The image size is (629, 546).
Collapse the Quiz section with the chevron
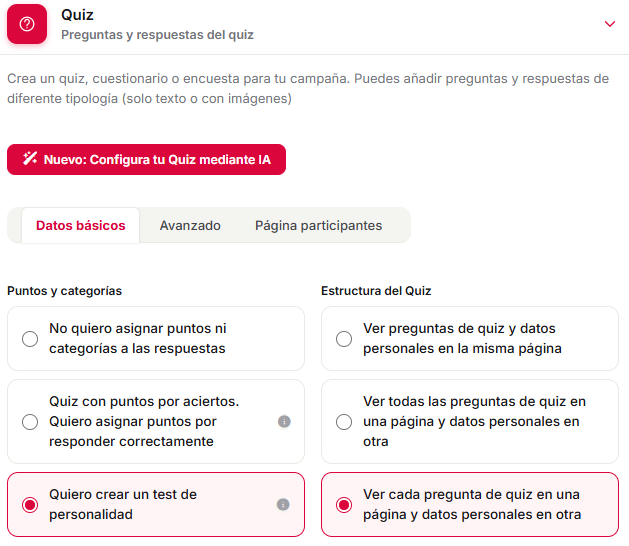click(610, 24)
